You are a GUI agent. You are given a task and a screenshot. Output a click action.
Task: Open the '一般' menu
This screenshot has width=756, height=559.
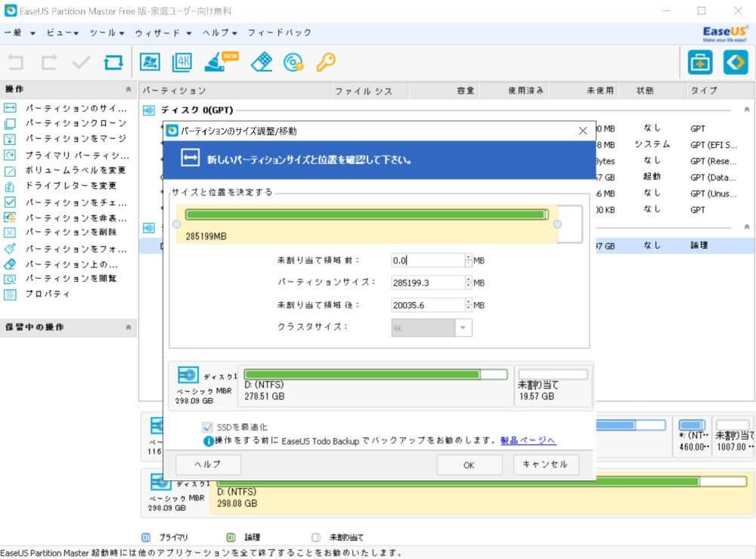20,32
